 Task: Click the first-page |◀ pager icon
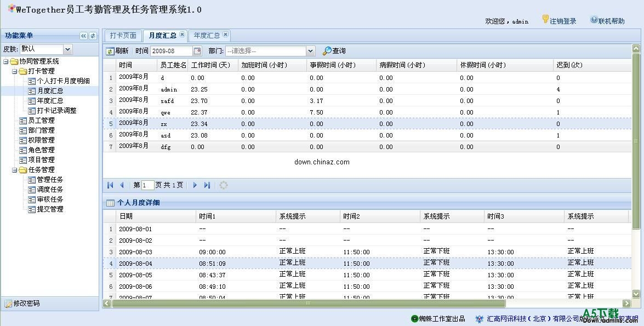(109, 185)
